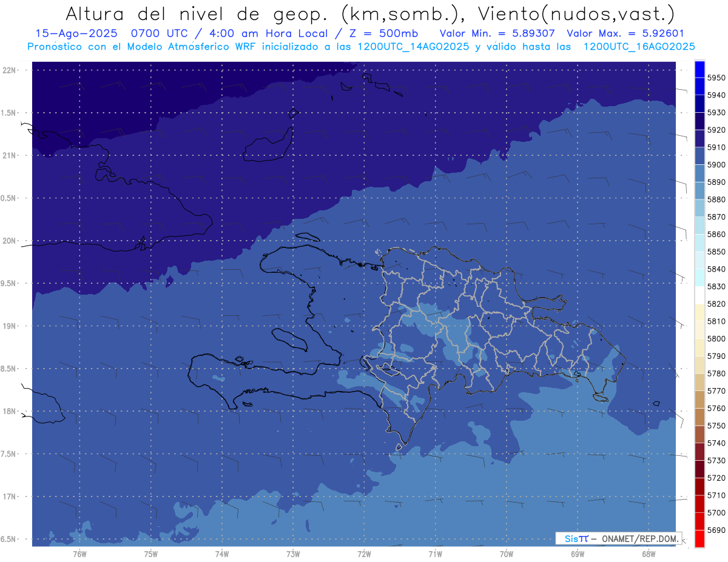This screenshot has height=562, width=728.
Task: Click 'Valor Min. = 5.89307'
Action: coord(497,33)
